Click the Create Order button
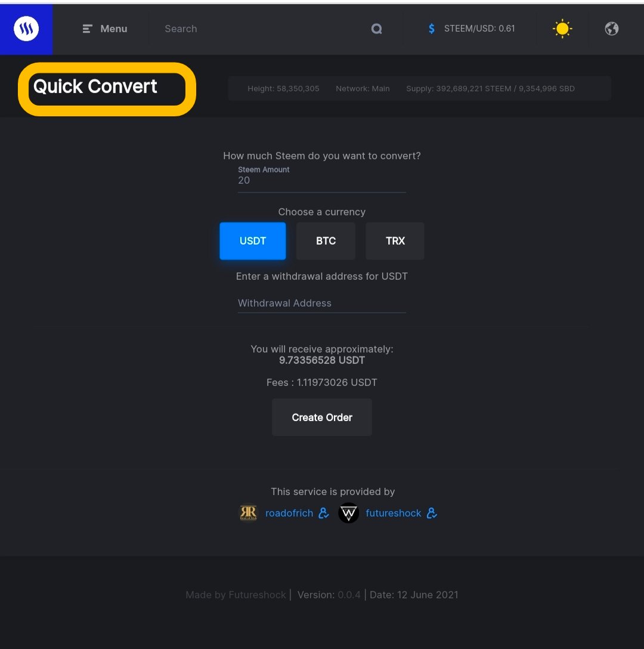Image resolution: width=644 pixels, height=649 pixels. (x=322, y=417)
